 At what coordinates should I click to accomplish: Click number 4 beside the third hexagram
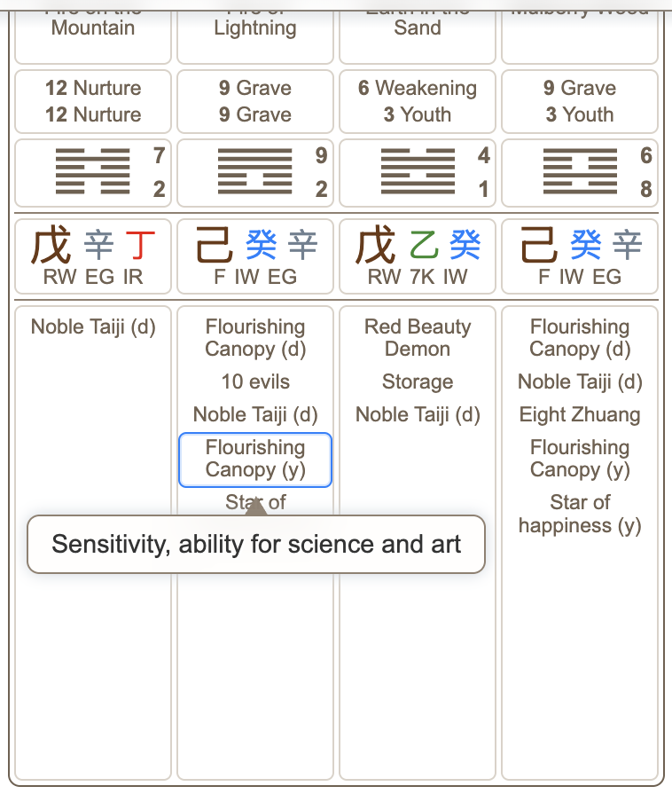(x=483, y=155)
